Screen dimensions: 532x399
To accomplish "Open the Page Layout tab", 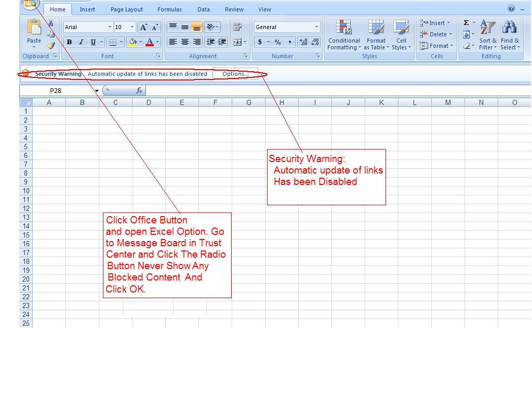I will click(x=126, y=9).
